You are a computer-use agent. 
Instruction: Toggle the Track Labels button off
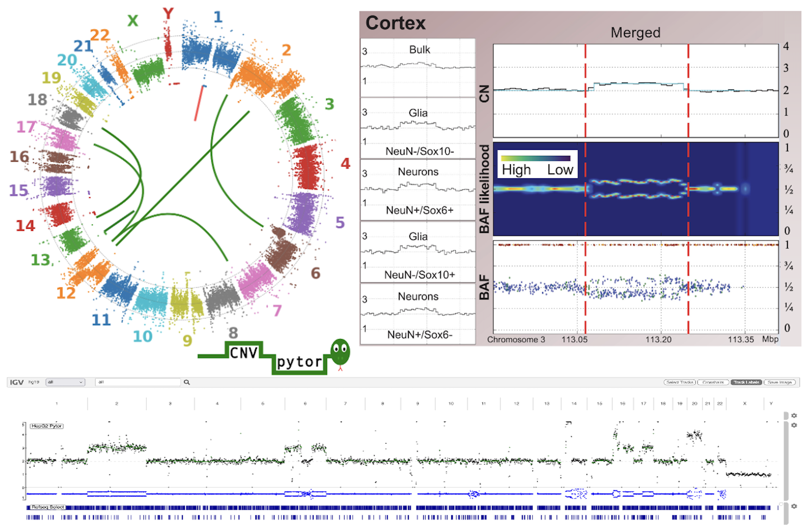[746, 382]
